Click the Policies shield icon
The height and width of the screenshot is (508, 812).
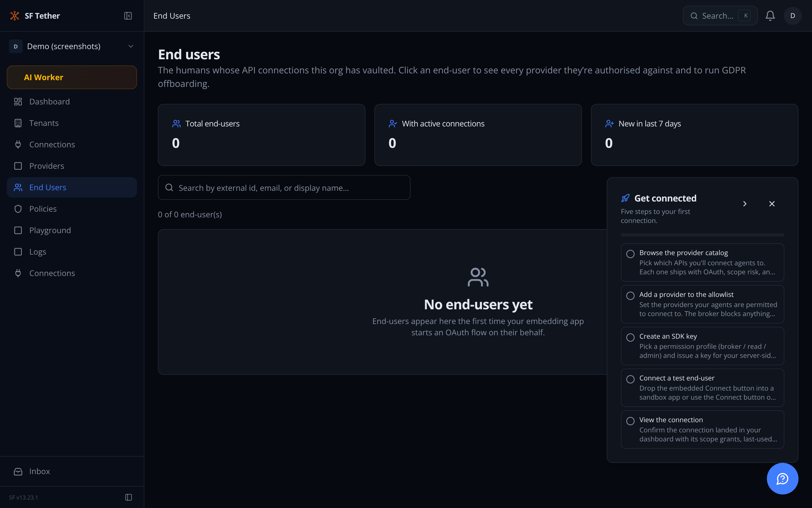point(18,209)
